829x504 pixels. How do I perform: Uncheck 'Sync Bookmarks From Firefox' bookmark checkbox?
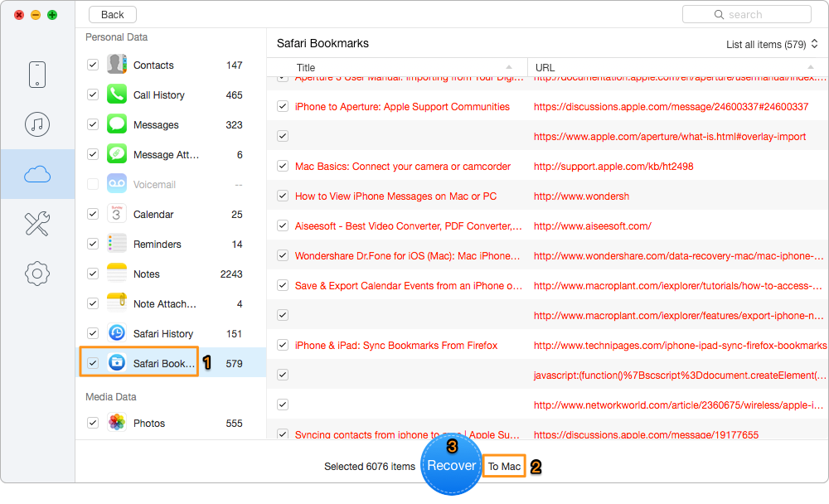pyautogui.click(x=283, y=345)
